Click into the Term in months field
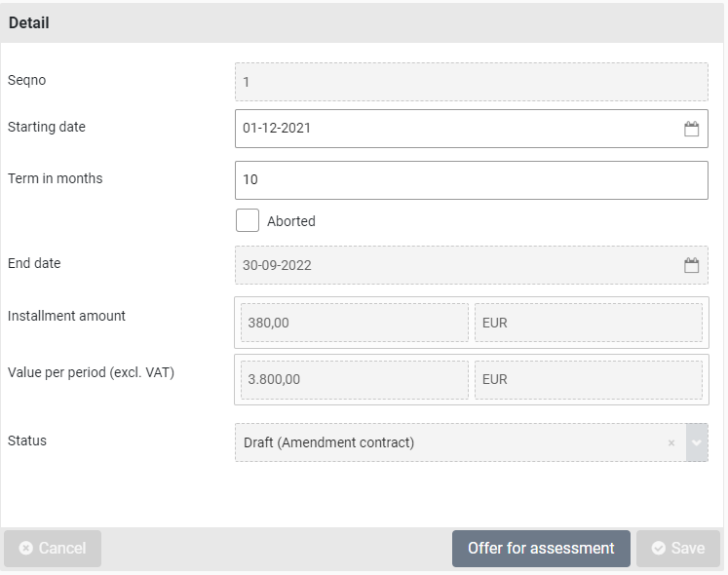 click(x=471, y=180)
